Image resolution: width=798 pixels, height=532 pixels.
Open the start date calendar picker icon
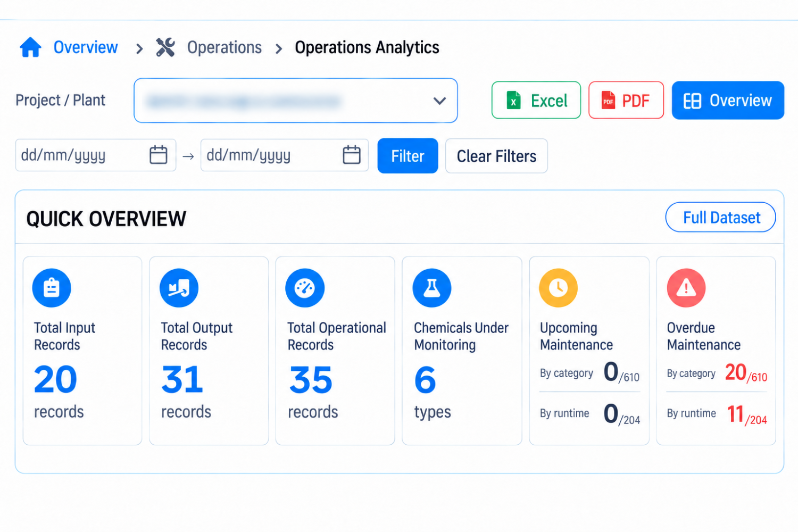coord(159,155)
